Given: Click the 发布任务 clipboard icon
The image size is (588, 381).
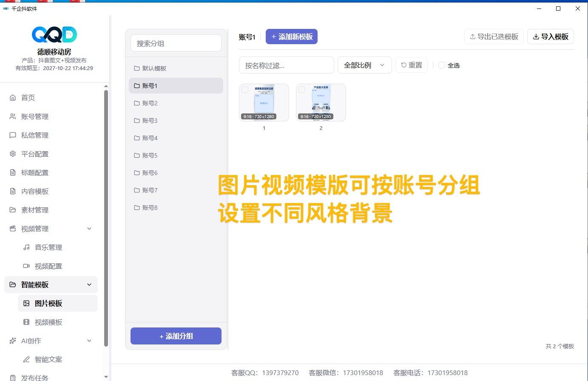Looking at the screenshot, I should (13, 378).
